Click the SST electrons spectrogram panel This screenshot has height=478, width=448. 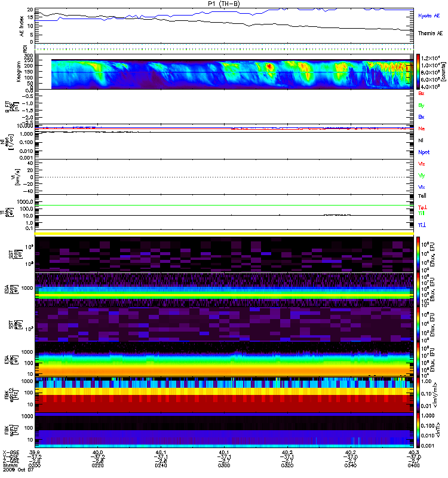pyautogui.click(x=225, y=324)
